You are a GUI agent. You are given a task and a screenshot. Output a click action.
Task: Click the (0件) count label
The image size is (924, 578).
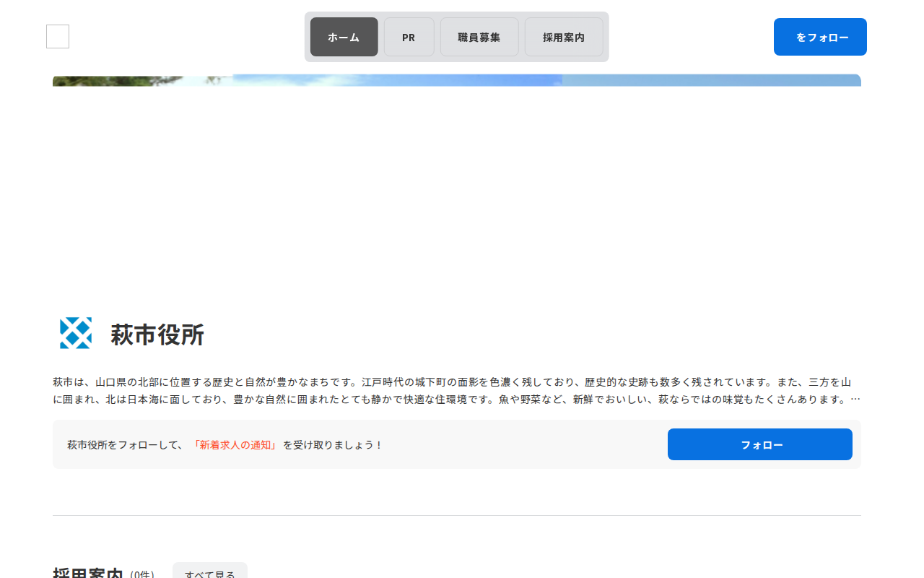tap(142, 574)
